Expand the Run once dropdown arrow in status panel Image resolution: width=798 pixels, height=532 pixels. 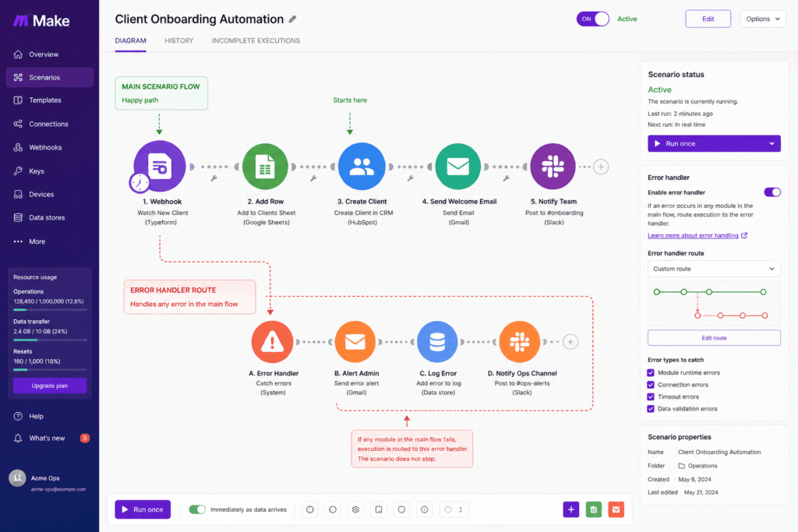click(x=772, y=143)
